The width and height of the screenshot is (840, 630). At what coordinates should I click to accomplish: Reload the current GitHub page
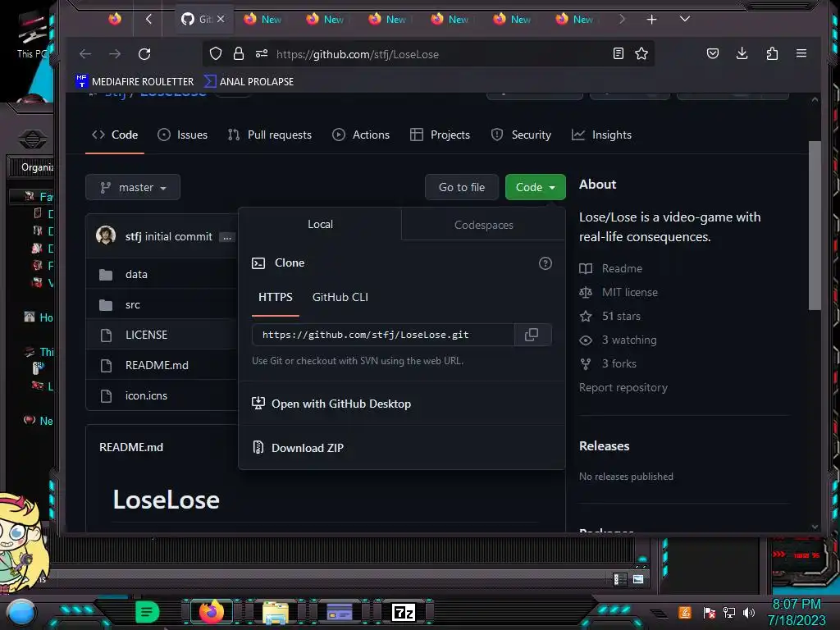point(144,54)
